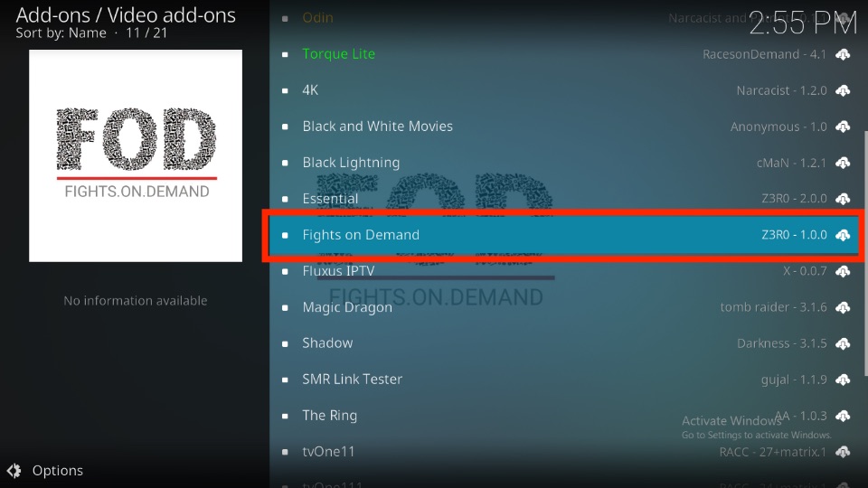The image size is (868, 488).
Task: Click the Darkness - 3.1.5 version text
Action: pyautogui.click(x=781, y=343)
